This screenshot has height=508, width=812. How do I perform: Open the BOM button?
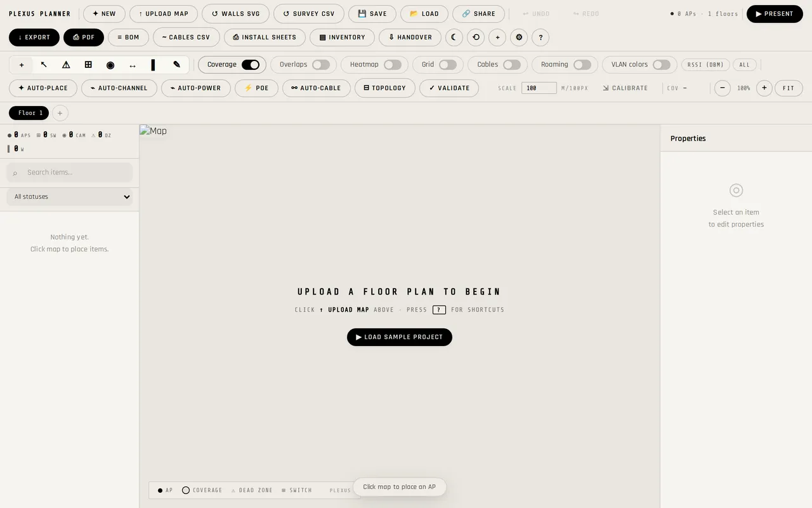coord(128,37)
